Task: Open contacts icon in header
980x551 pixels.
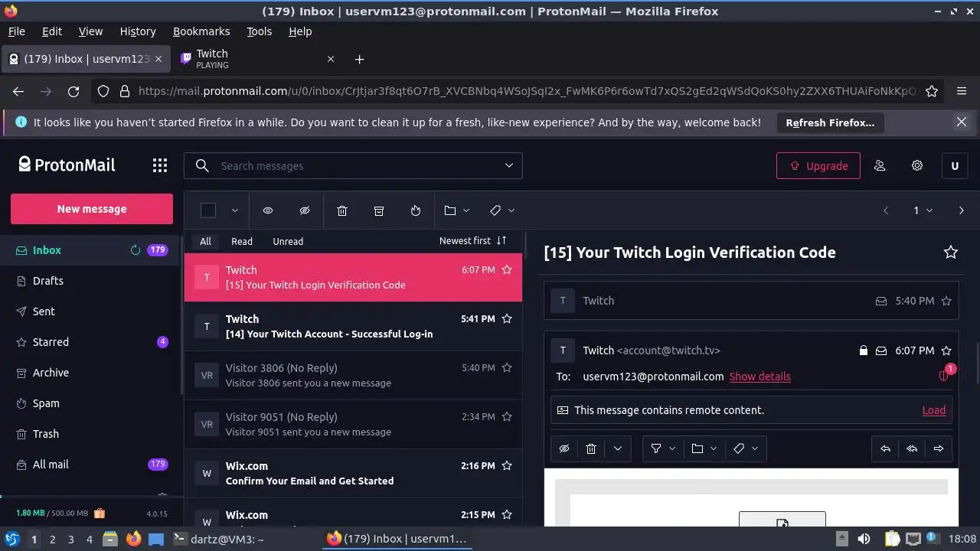Action: tap(880, 165)
